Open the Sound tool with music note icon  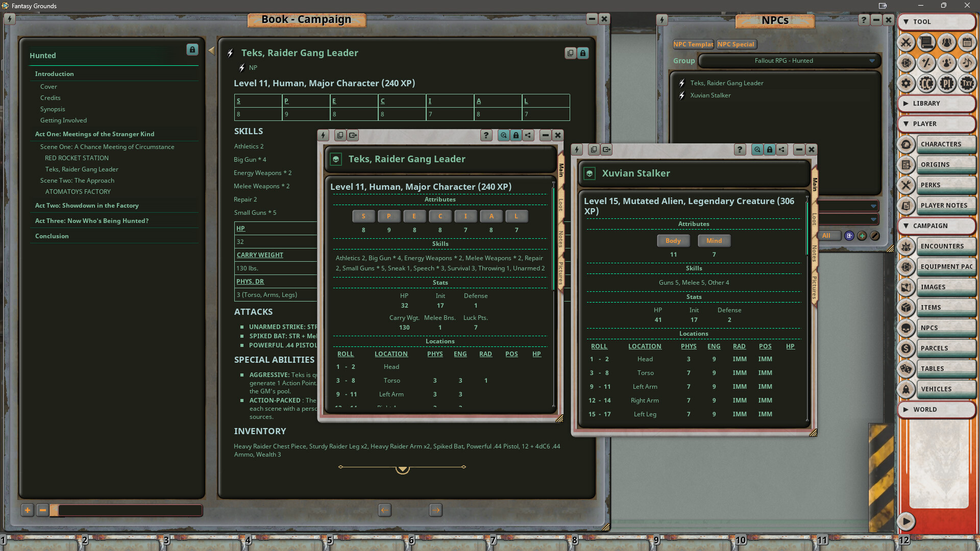[x=967, y=63]
